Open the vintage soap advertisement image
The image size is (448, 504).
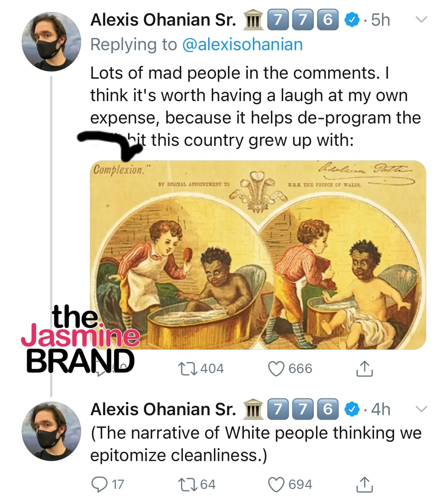[x=258, y=255]
